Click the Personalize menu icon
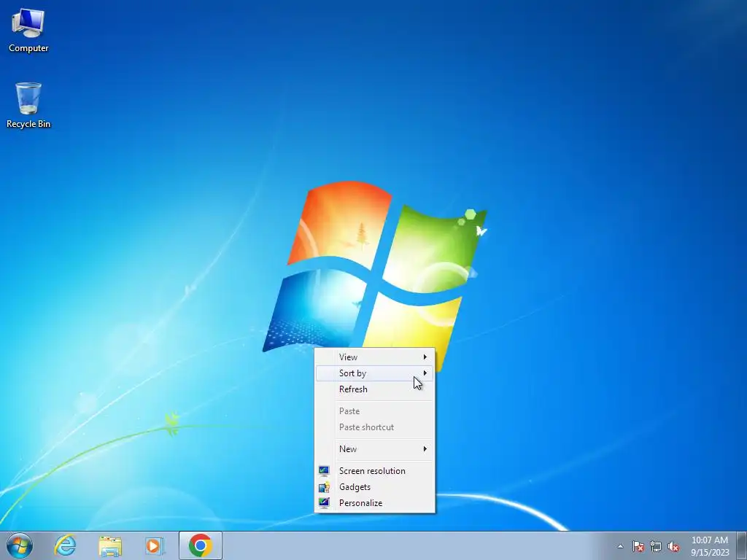The image size is (747, 560). tap(324, 503)
